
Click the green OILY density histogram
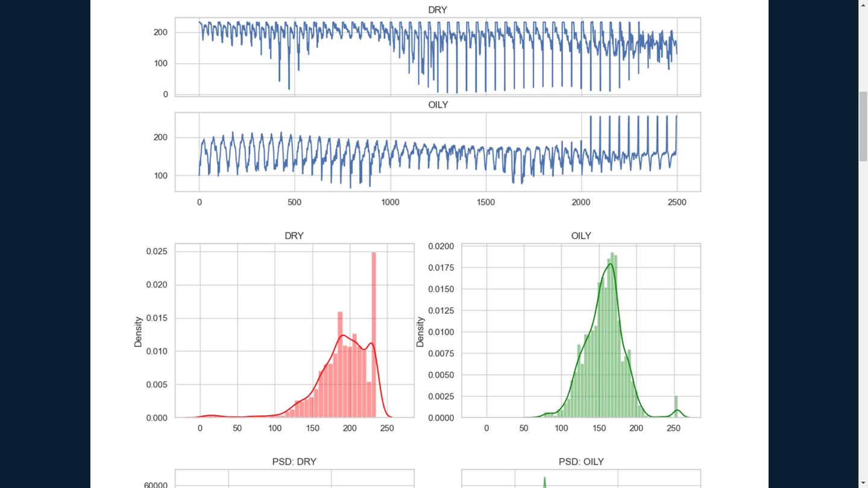(581, 330)
